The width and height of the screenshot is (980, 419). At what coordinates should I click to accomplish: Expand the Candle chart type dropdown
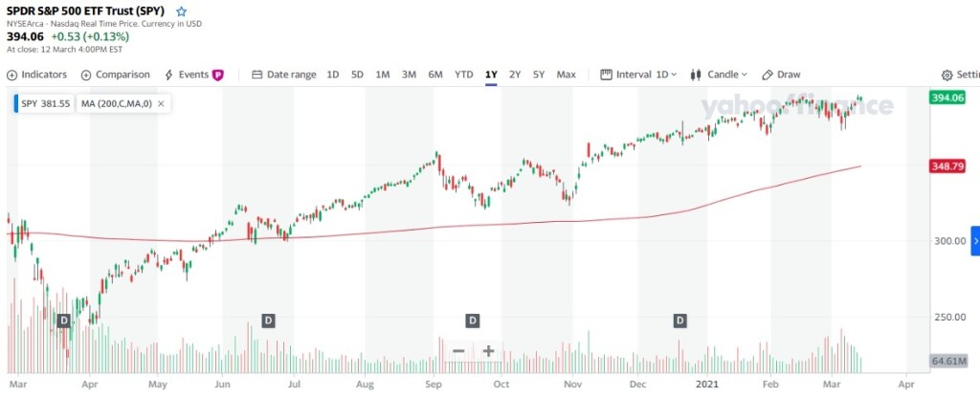click(x=720, y=75)
